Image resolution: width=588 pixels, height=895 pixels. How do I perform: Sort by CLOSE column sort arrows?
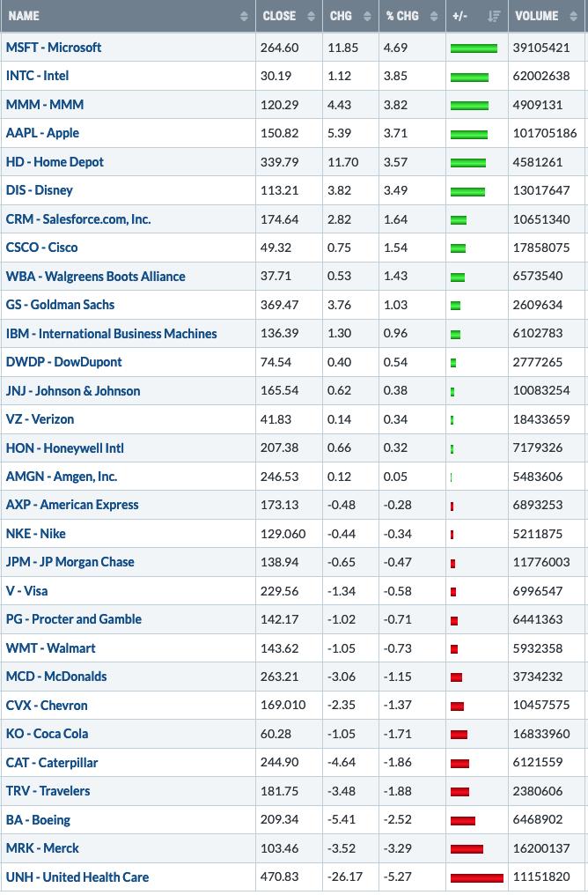311,16
